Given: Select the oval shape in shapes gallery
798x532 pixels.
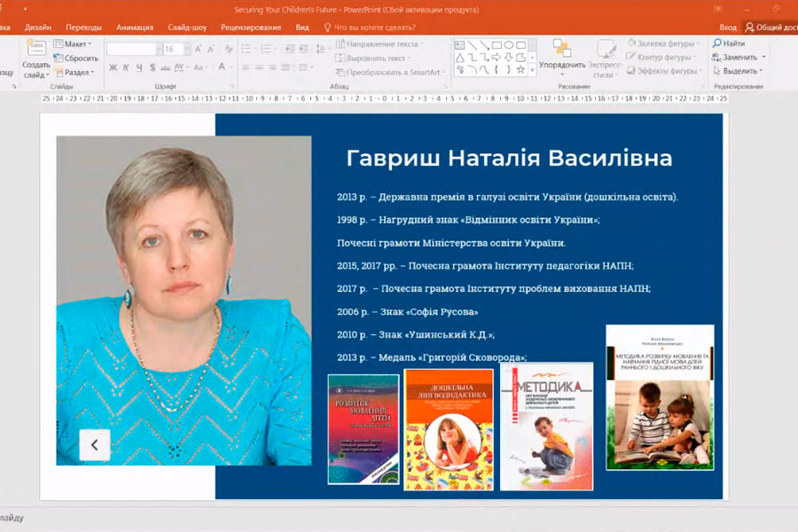Looking at the screenshot, I should coord(509,44).
